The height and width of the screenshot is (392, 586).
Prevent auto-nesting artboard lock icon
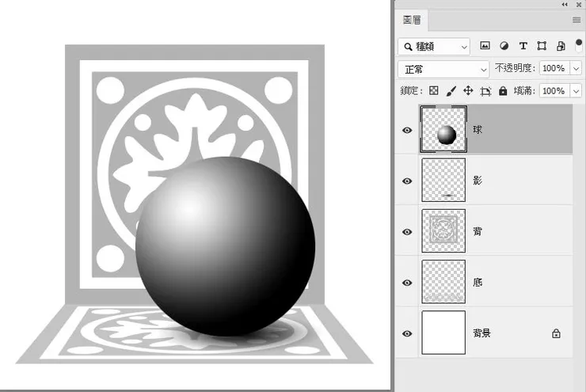[x=485, y=91]
